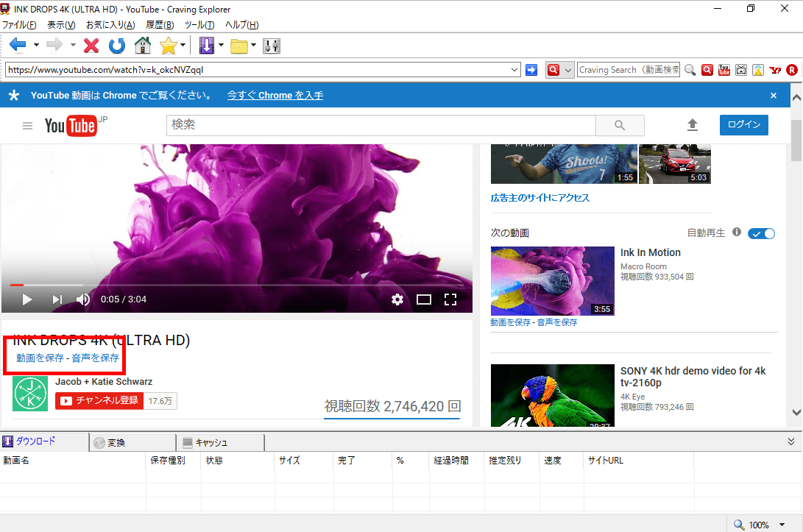Screen dimensions: 803x532
Task: Toggle the 自動再生 autoplay switch
Action: [x=761, y=233]
